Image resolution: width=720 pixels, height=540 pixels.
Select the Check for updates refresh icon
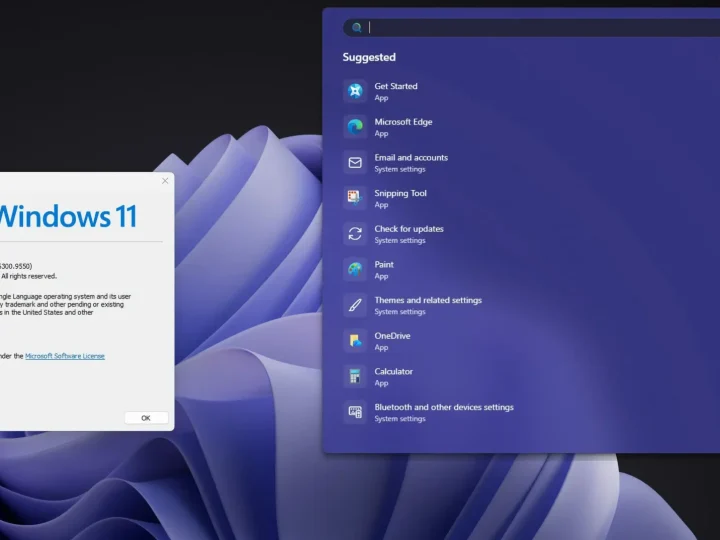coord(355,234)
